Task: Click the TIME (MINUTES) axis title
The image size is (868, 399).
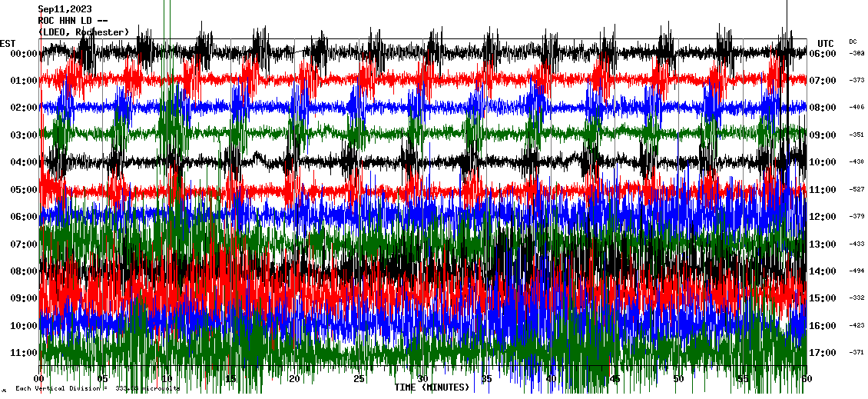Action: 432,387
